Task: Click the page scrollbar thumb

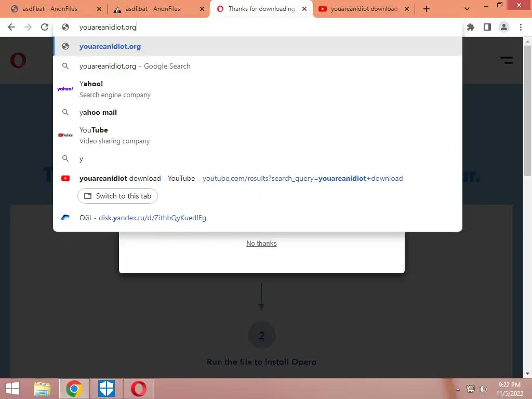Action: tap(527, 111)
